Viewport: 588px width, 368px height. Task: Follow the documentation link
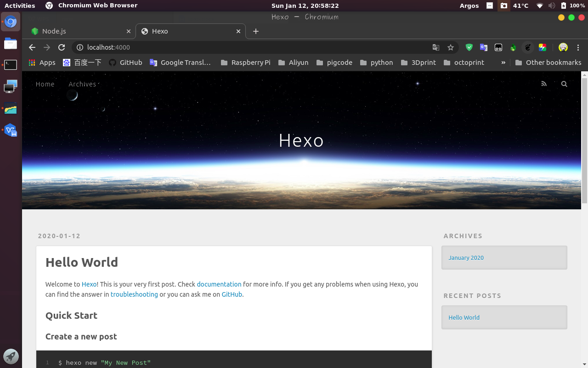click(219, 284)
